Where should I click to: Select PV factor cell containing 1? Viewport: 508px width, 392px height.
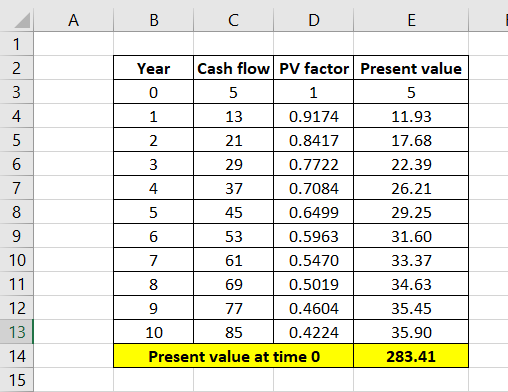pyautogui.click(x=313, y=92)
